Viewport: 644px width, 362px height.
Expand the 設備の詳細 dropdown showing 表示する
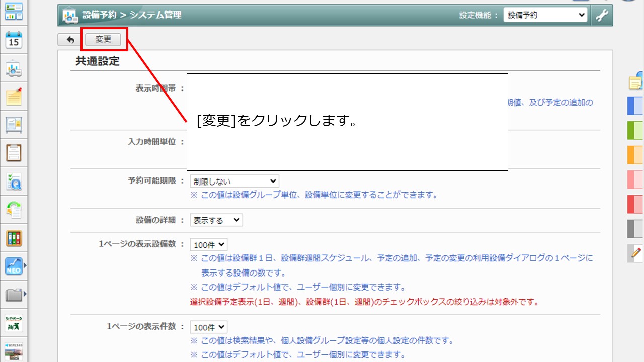(216, 220)
